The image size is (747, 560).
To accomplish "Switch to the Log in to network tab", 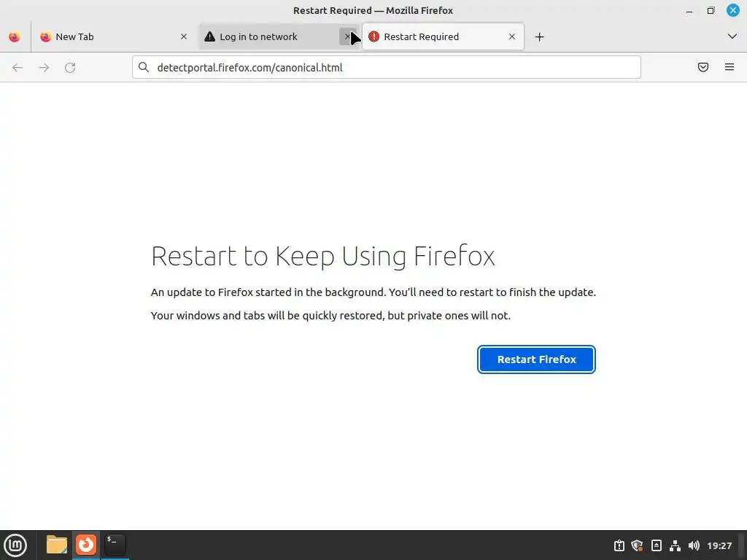I will click(x=279, y=36).
